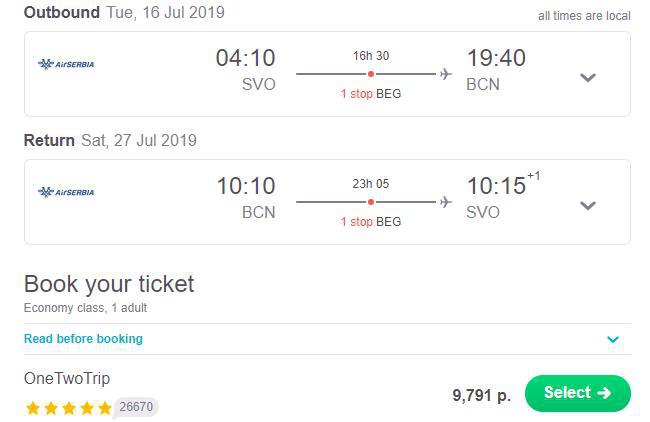Screen dimensions: 650x422
Task: Click the 9,791 p. price
Action: (481, 395)
